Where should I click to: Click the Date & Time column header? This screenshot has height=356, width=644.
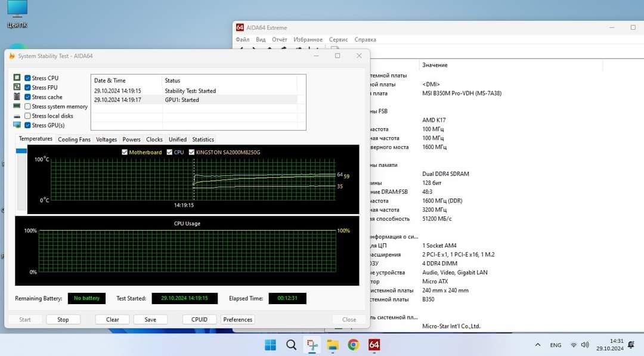click(x=126, y=81)
